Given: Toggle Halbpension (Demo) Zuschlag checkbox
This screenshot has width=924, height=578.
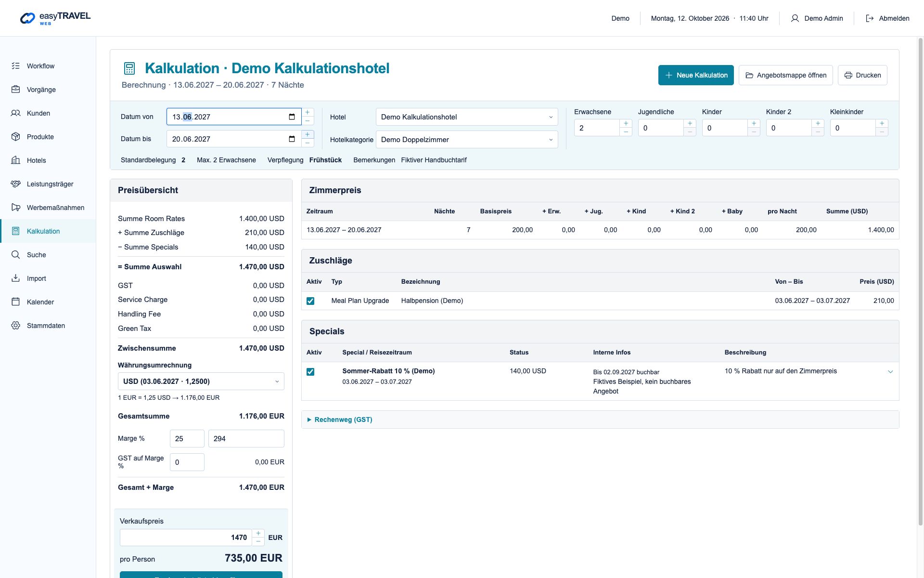Looking at the screenshot, I should pyautogui.click(x=310, y=301).
